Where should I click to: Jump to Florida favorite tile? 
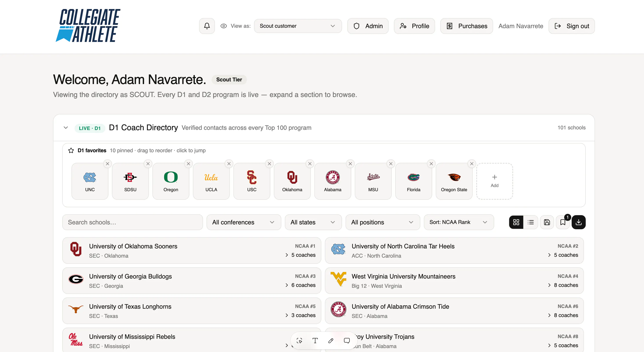(x=414, y=181)
